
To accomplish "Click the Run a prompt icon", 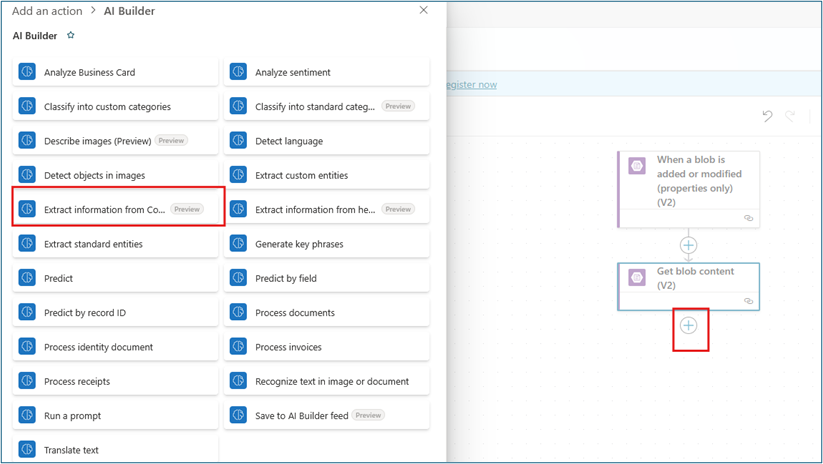I will coord(27,415).
